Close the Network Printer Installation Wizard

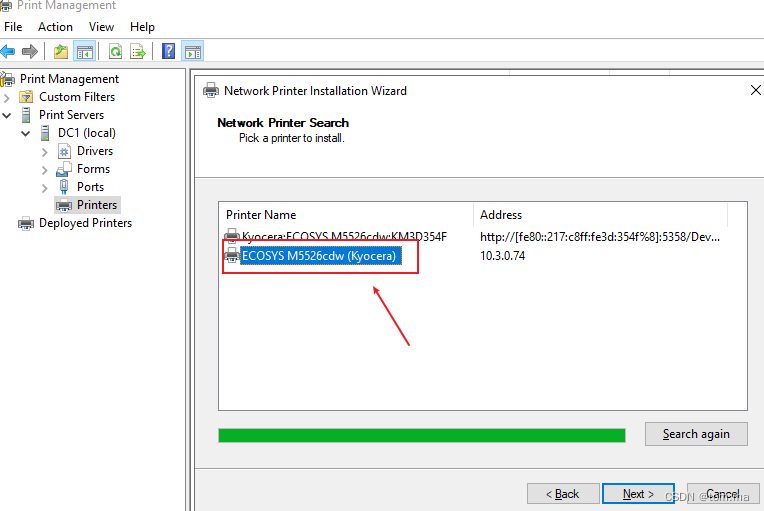click(x=755, y=90)
